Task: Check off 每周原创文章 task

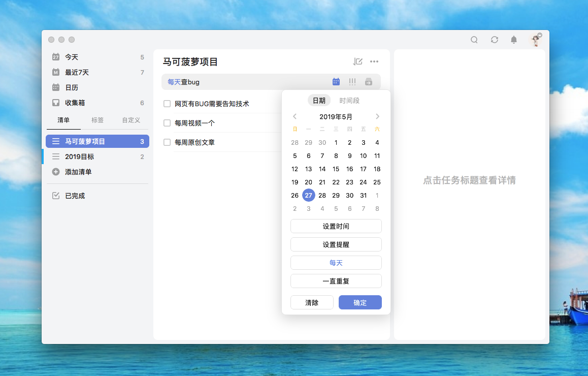Action: (167, 142)
